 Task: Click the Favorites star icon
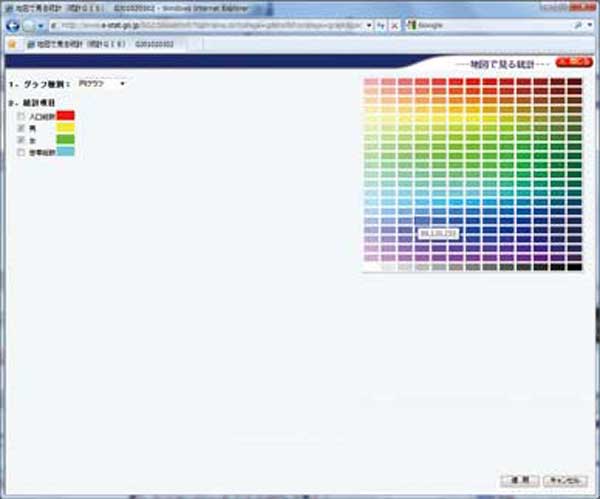click(x=11, y=45)
